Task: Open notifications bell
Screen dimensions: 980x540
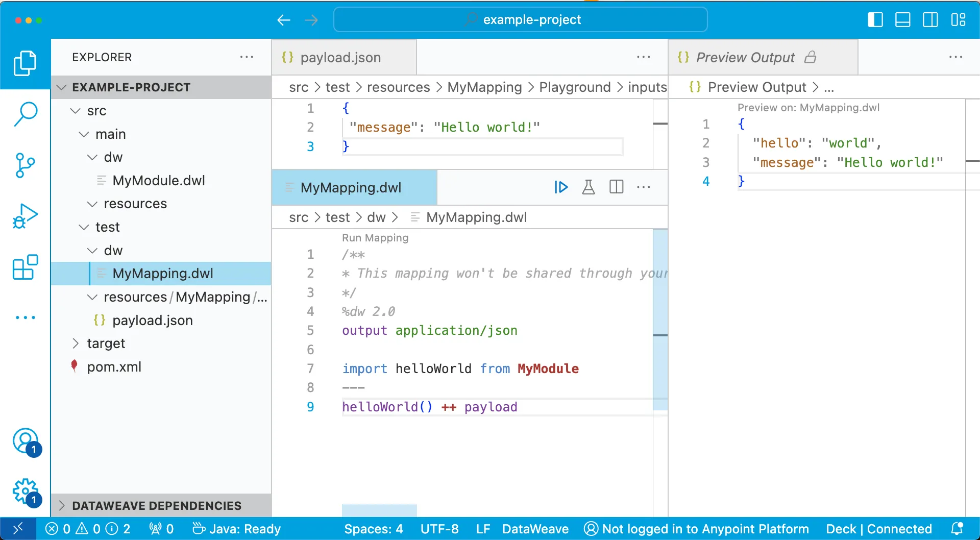Action: coord(957,529)
